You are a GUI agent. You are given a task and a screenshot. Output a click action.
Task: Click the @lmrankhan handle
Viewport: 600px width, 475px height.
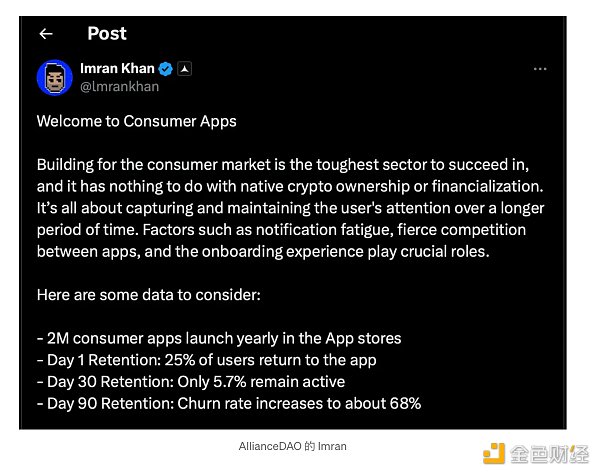click(119, 86)
